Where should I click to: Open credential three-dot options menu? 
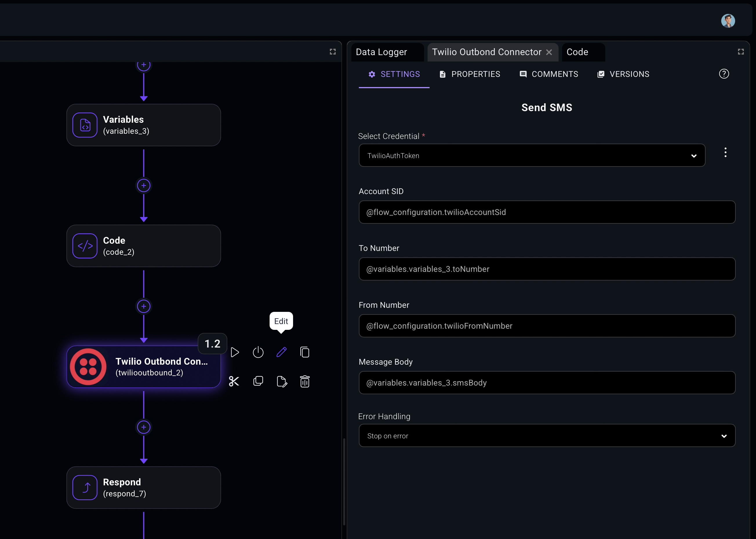pyautogui.click(x=726, y=152)
